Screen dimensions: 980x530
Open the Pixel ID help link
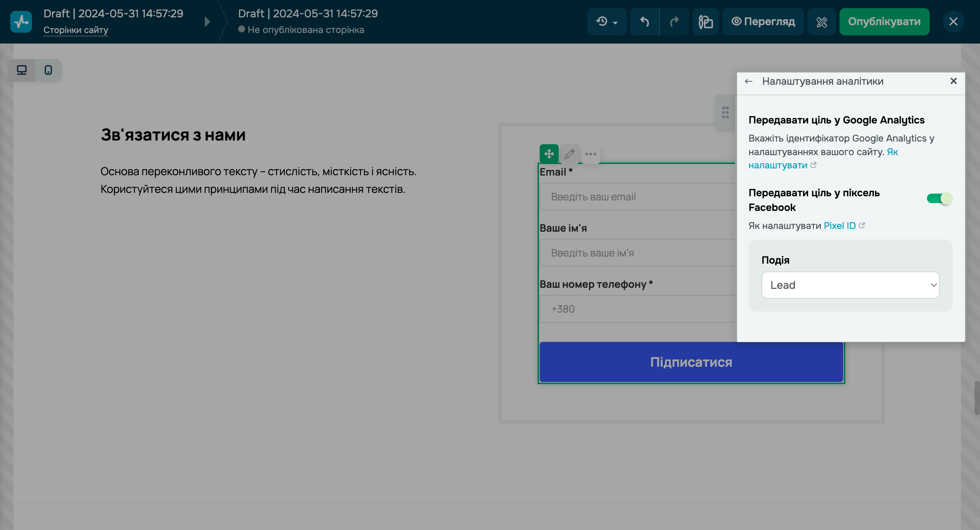point(839,226)
